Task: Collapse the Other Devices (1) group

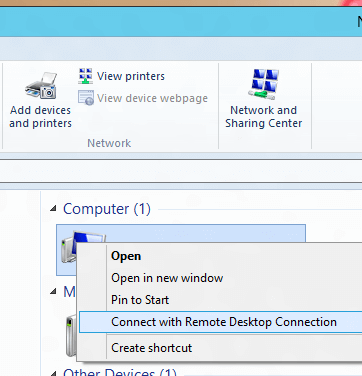Action: coord(53,373)
